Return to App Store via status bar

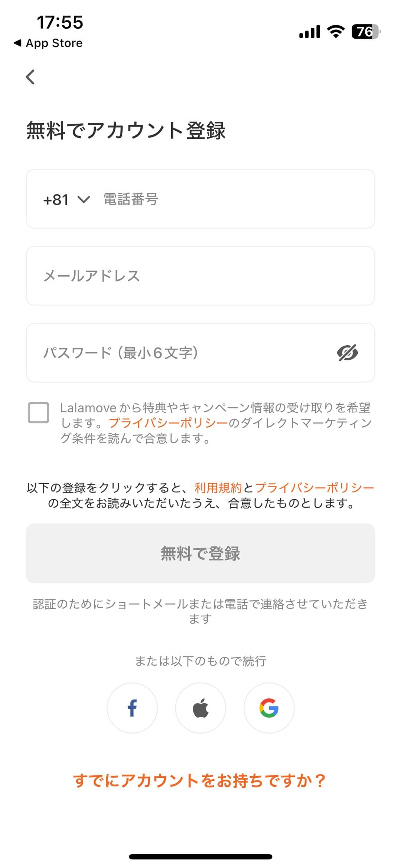click(48, 43)
